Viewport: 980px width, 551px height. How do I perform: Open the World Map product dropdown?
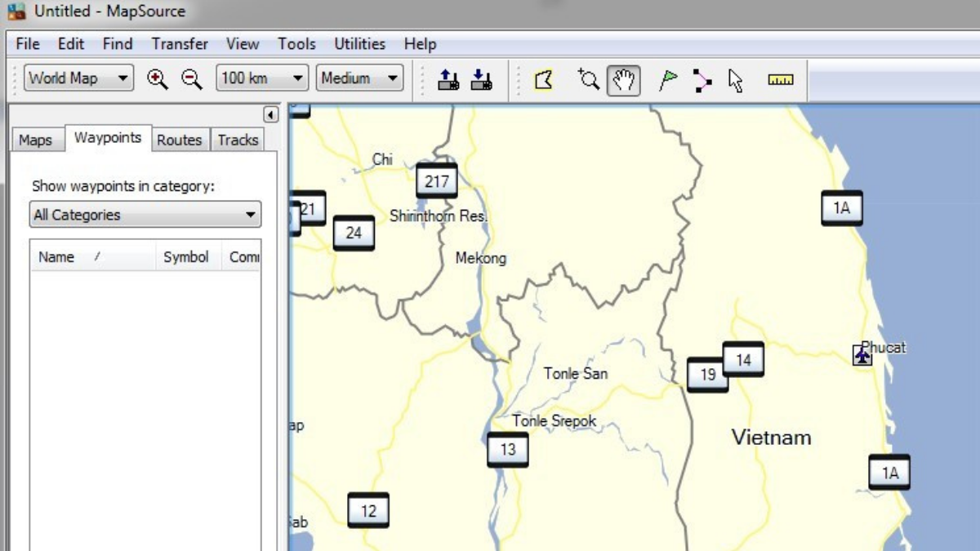coord(78,78)
